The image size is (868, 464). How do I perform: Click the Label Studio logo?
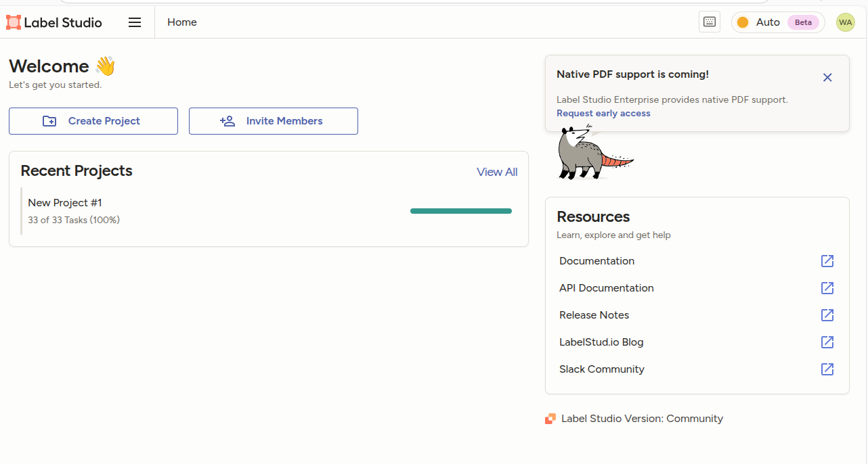point(54,22)
